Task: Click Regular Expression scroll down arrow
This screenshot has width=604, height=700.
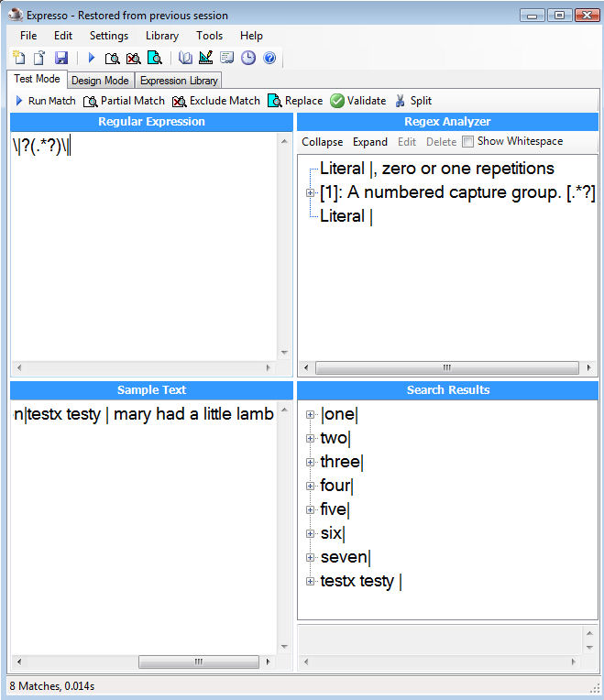Action: (284, 353)
